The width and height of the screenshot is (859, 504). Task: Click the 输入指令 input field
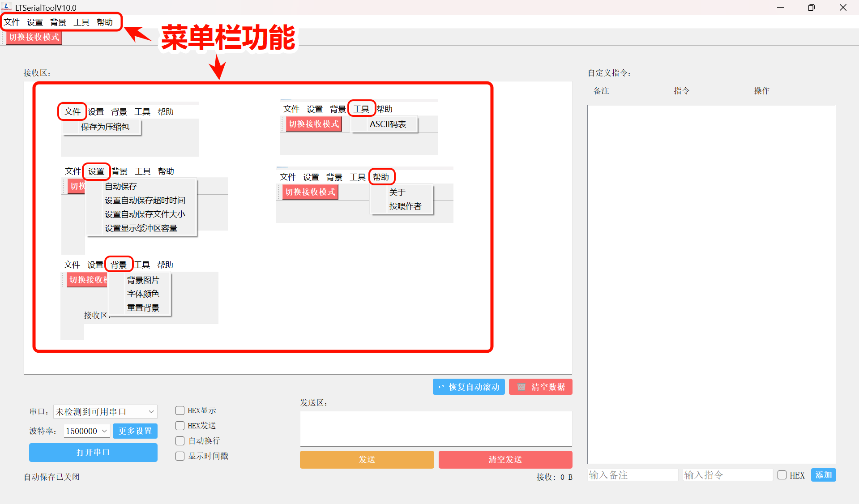(727, 474)
